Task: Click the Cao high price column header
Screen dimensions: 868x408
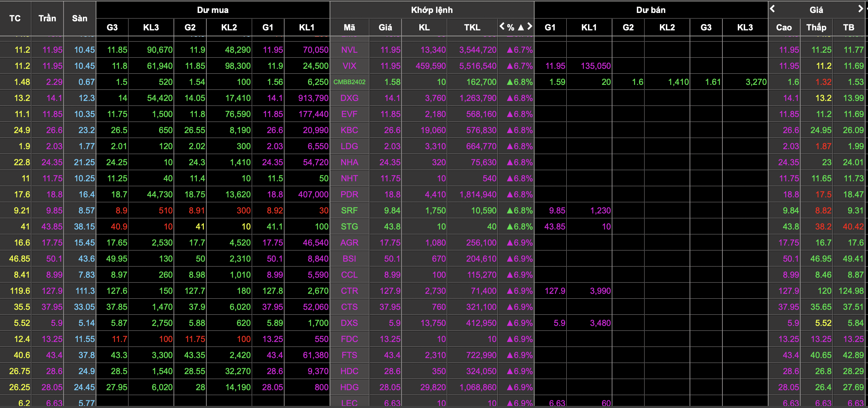Action: coord(784,27)
